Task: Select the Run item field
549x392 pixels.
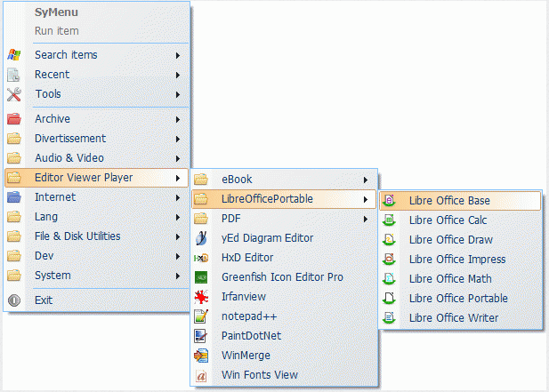Action: click(56, 31)
